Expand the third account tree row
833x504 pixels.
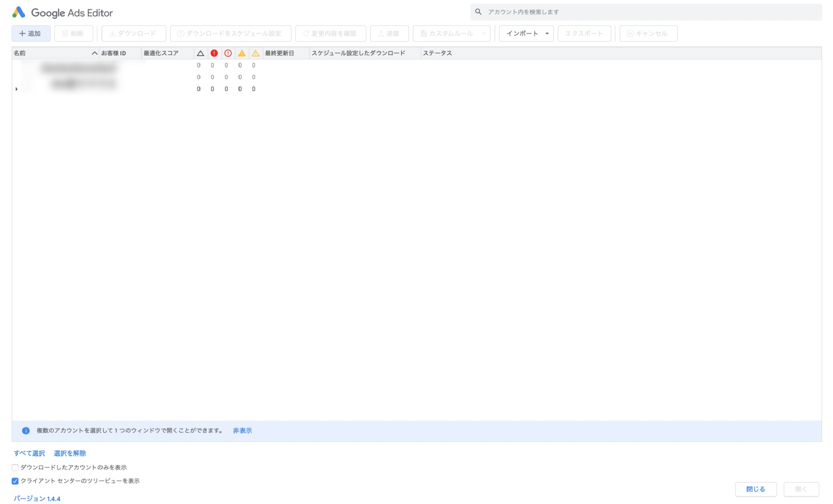coord(16,89)
